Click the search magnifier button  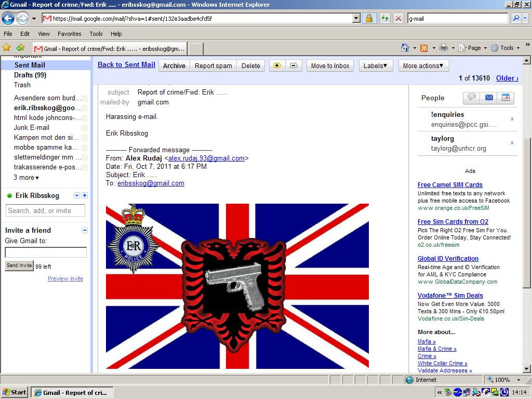pos(516,18)
